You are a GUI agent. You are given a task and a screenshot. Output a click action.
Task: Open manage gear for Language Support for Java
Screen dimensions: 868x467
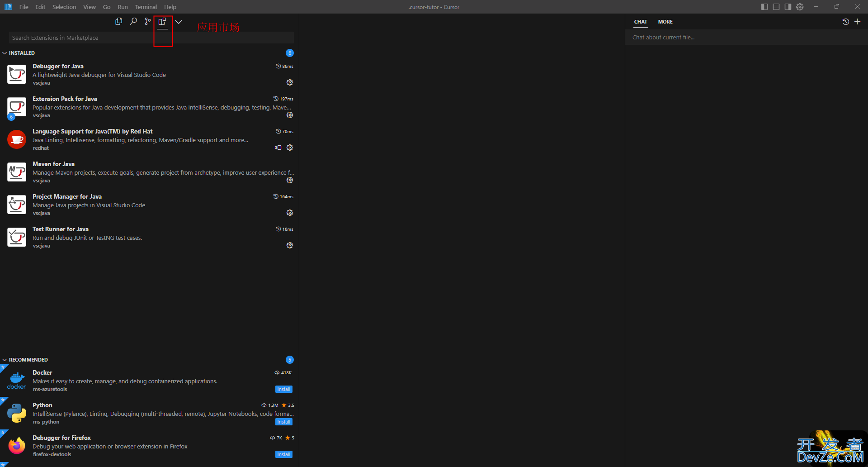point(290,148)
